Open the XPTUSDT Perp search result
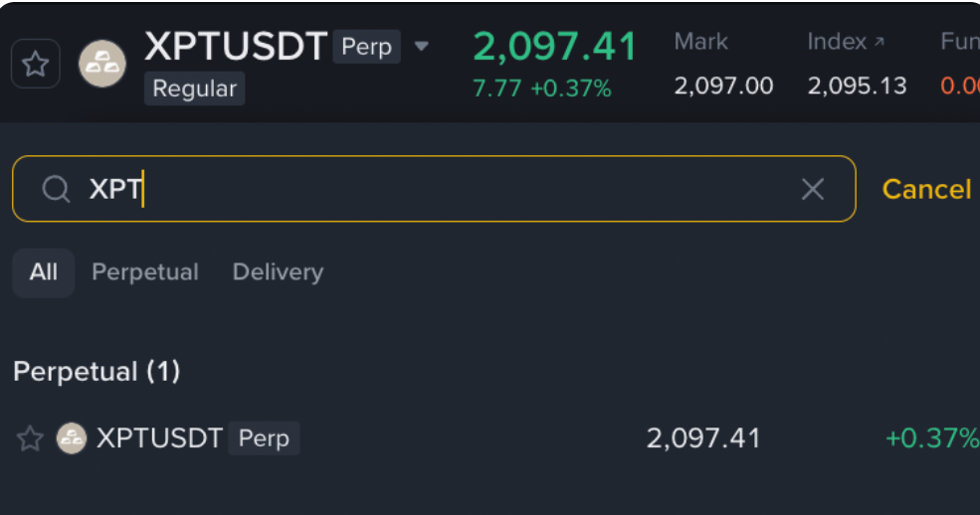 pos(159,438)
